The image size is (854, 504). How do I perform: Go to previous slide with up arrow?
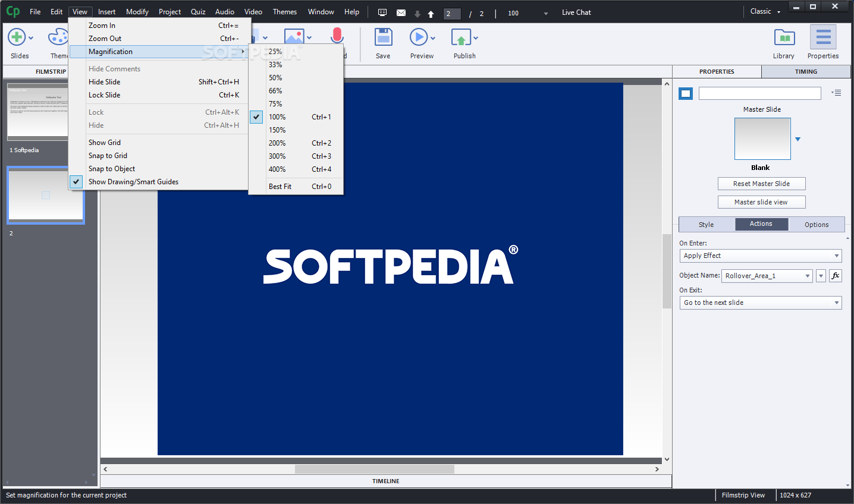coord(431,14)
